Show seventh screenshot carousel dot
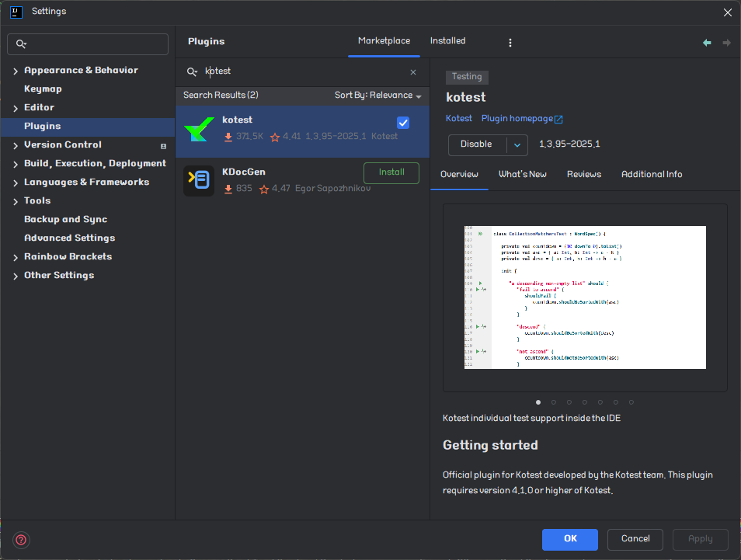Image resolution: width=741 pixels, height=560 pixels. tap(631, 402)
